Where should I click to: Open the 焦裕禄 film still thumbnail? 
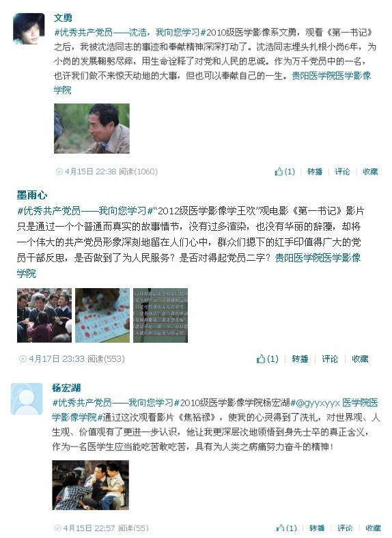pyautogui.click(x=91, y=485)
